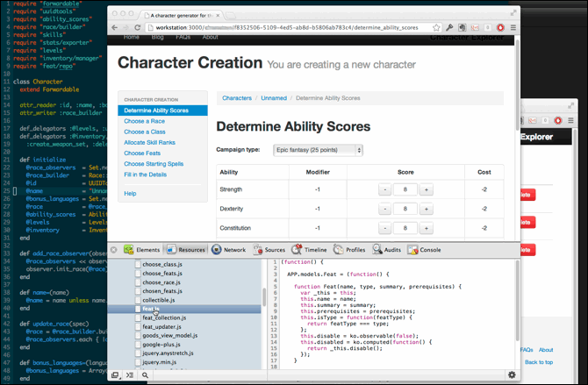Select feat_updater.js resource file

pos(161,326)
